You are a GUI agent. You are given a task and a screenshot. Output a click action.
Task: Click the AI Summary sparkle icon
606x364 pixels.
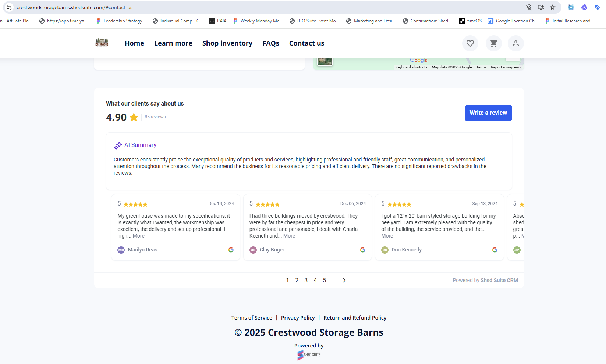[118, 145]
